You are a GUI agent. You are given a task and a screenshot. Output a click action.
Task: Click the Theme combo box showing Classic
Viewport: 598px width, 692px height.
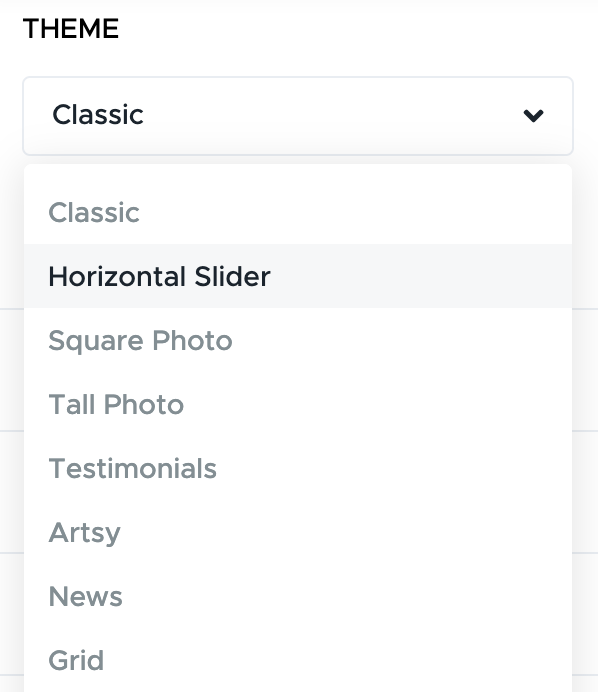pos(298,116)
